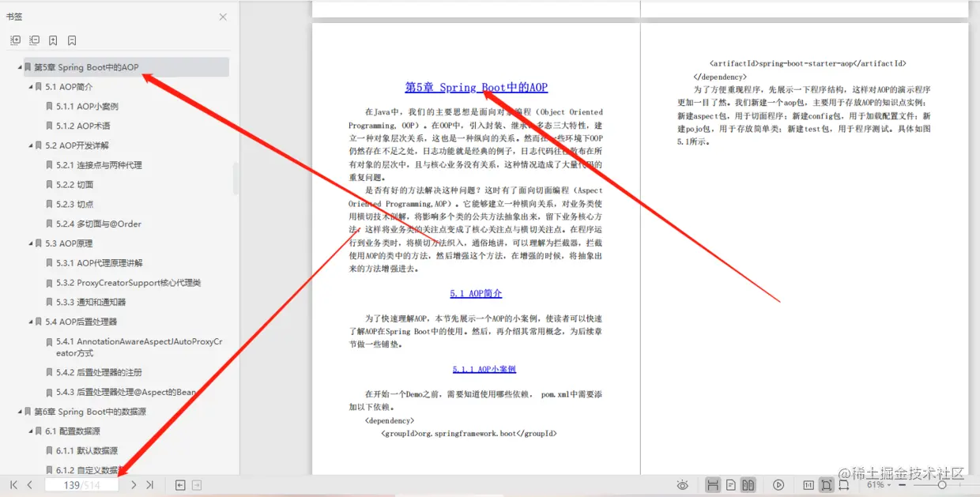Collapse the 第6章 Spring Boot中的数据源 node
The height and width of the screenshot is (497, 980).
[20, 412]
